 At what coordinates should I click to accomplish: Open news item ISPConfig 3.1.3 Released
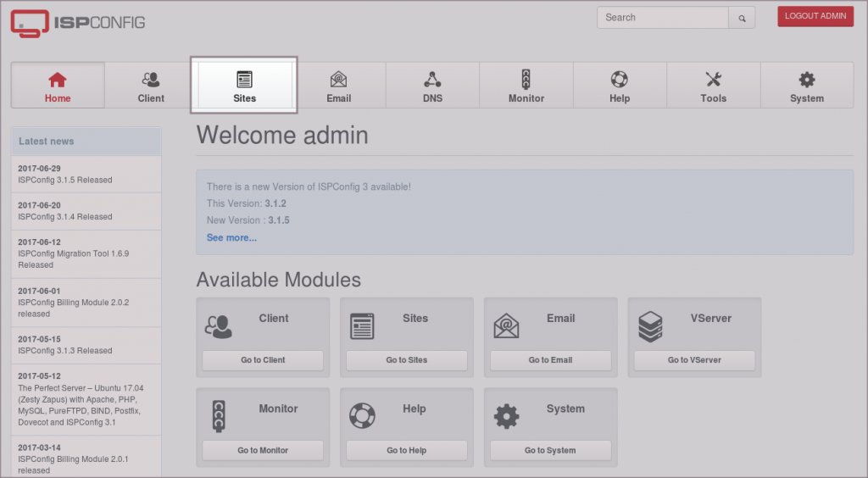(x=64, y=351)
